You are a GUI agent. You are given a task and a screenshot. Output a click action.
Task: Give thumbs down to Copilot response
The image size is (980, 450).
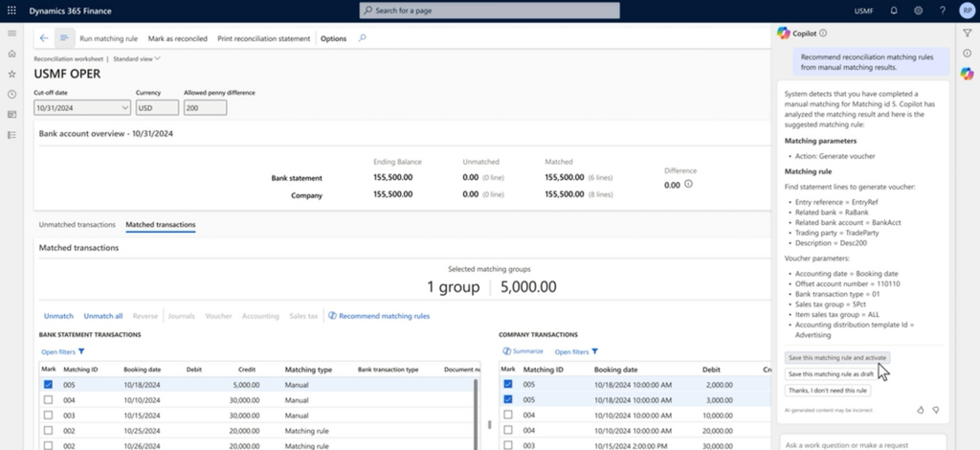pyautogui.click(x=936, y=410)
